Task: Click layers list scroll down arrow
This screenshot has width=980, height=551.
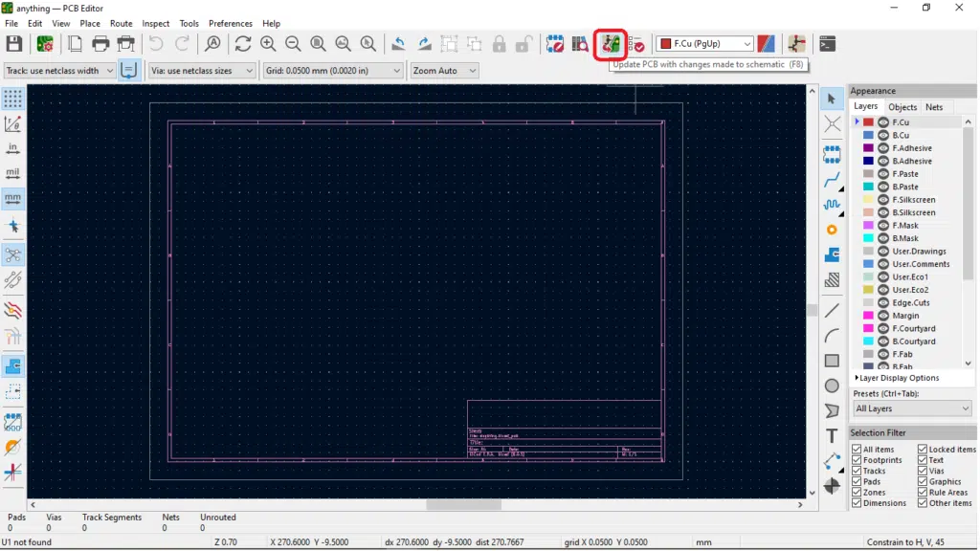Action: [x=969, y=364]
